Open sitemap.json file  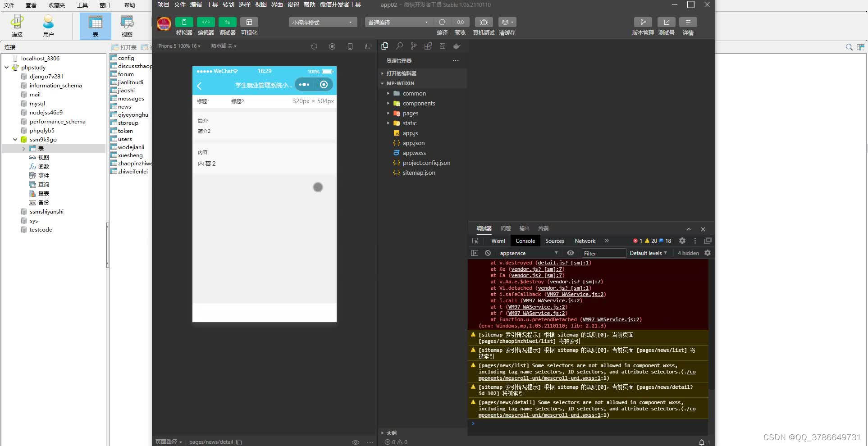[x=419, y=173]
